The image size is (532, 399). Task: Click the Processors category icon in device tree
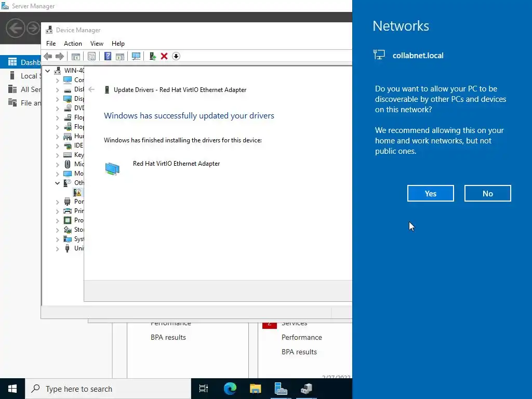coord(68,220)
